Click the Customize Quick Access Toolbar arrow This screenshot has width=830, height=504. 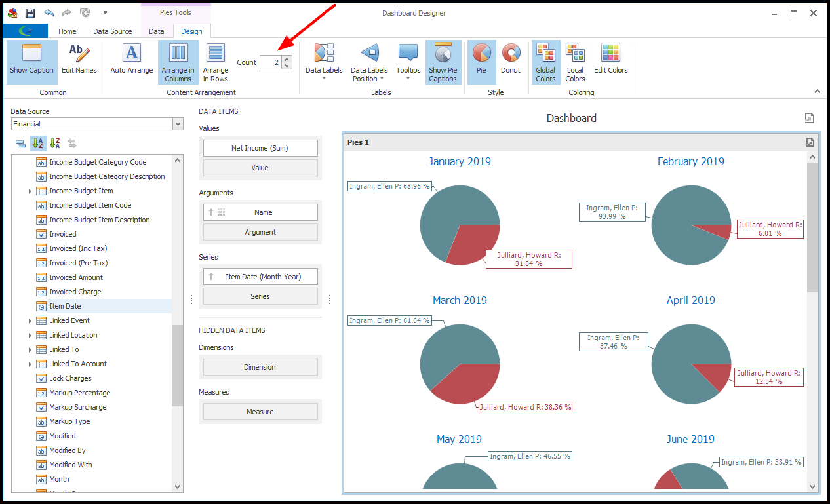tap(105, 12)
